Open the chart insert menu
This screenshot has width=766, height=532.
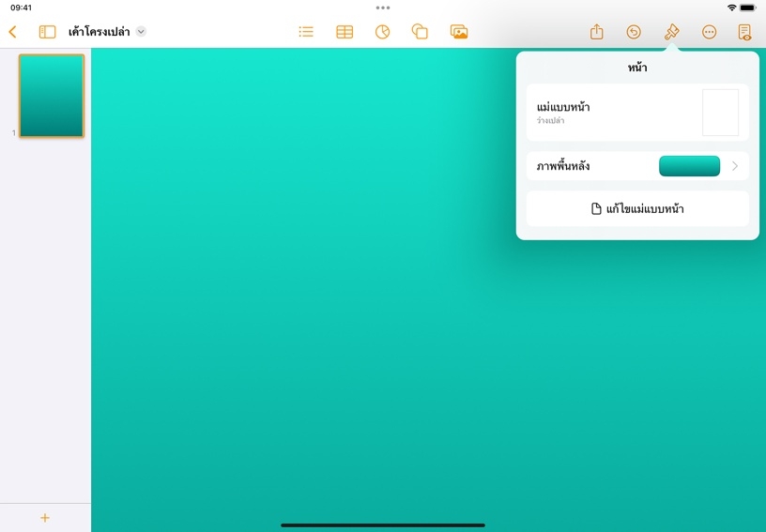point(382,32)
